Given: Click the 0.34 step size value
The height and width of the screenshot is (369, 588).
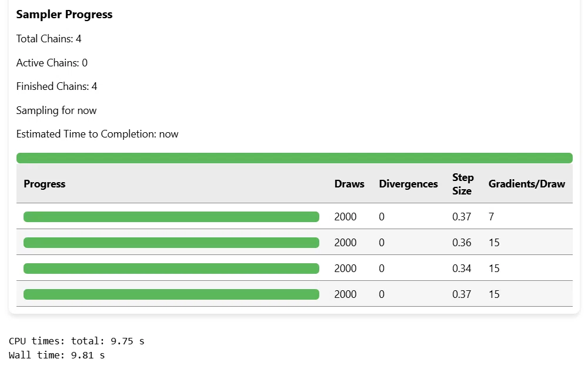Looking at the screenshot, I should 462,268.
